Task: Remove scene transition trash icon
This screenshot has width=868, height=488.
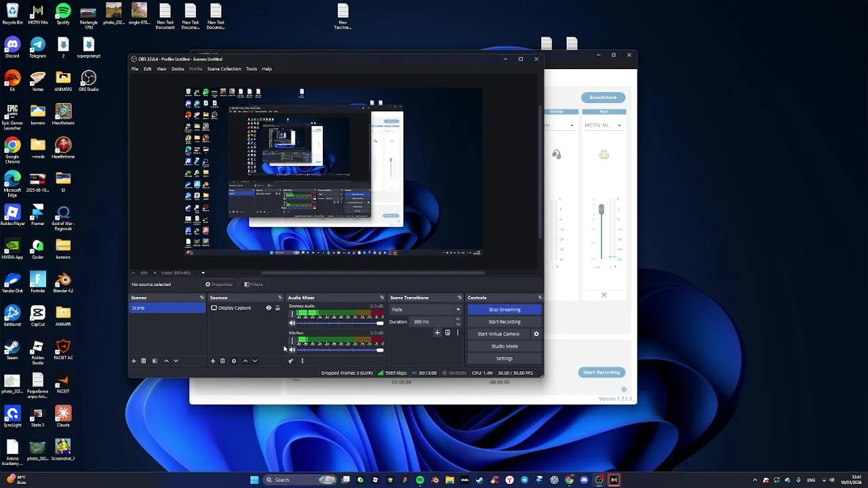Action: [448, 333]
